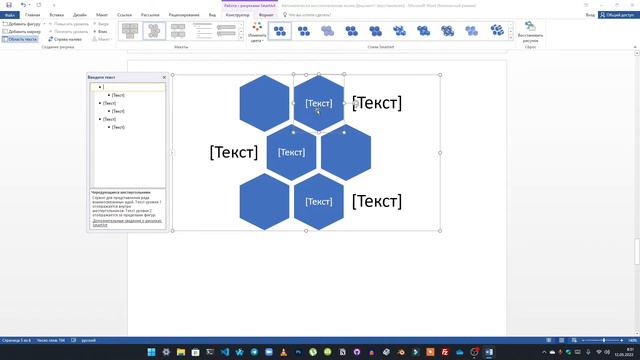Click Добавить фигуру button
The height and width of the screenshot is (360, 640).
(x=22, y=24)
